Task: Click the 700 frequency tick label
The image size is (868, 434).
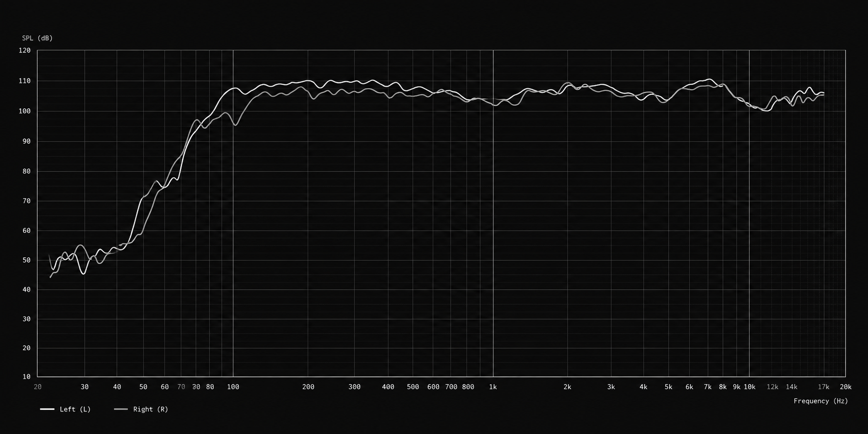Action: (451, 387)
